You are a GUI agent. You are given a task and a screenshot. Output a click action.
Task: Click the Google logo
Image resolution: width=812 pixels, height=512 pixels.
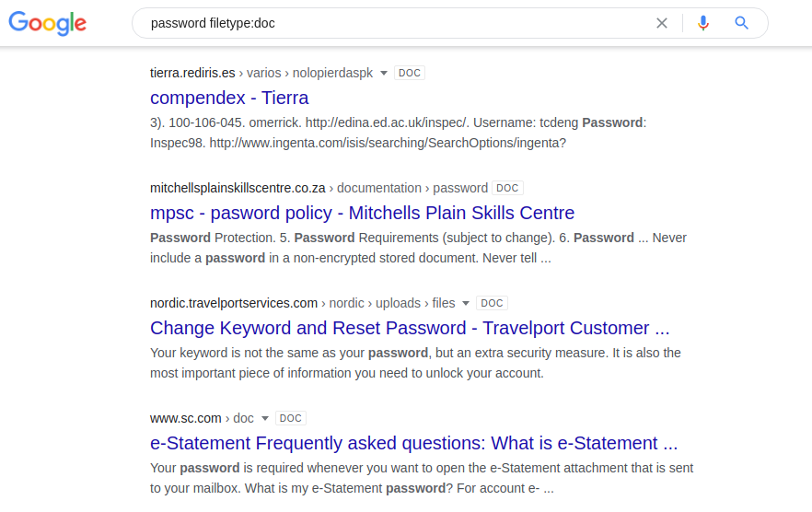(x=48, y=23)
